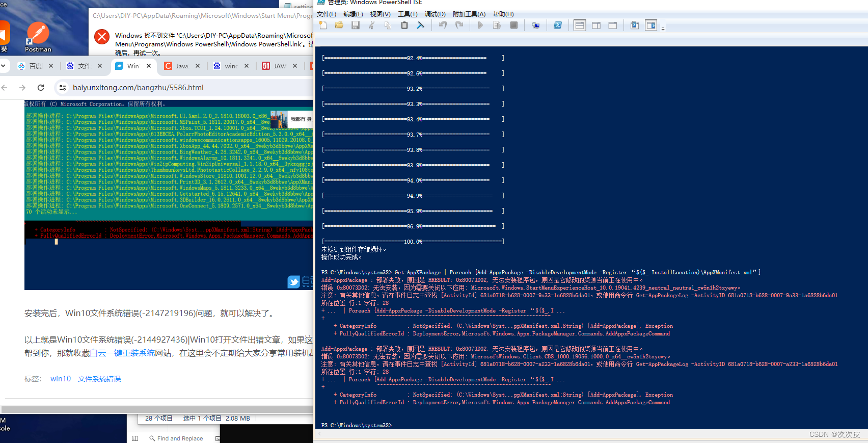Click the browser page horizontal scrollbar

(157, 409)
